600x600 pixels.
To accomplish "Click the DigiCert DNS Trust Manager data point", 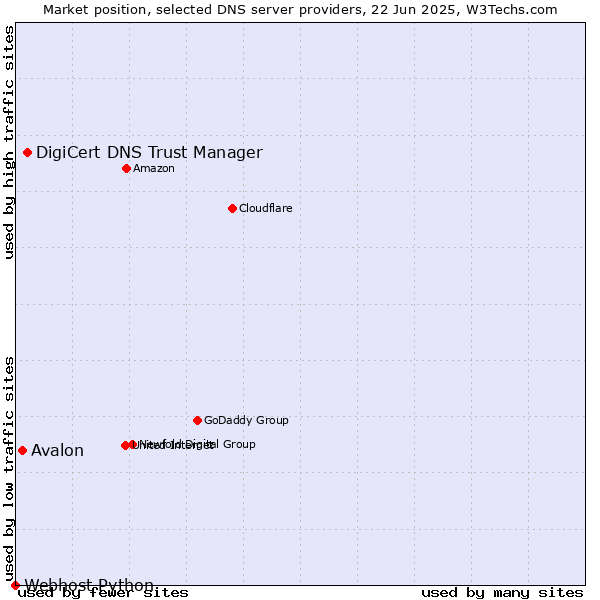I will [x=27, y=153].
